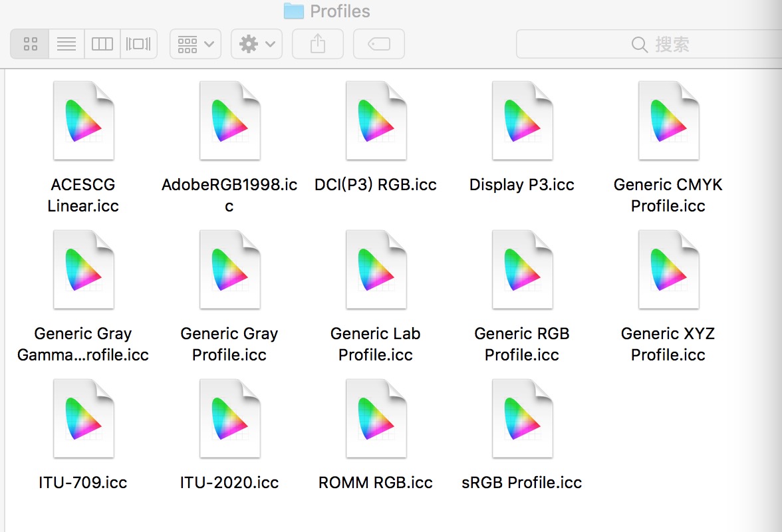This screenshot has width=782, height=532.
Task: Select the ACESCG Linear.icc file icon
Action: pos(83,121)
